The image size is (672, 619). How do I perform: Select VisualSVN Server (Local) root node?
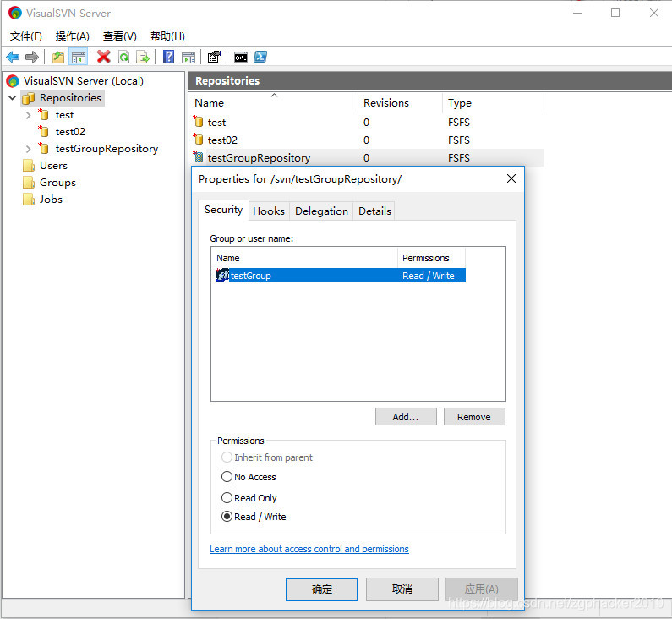83,80
